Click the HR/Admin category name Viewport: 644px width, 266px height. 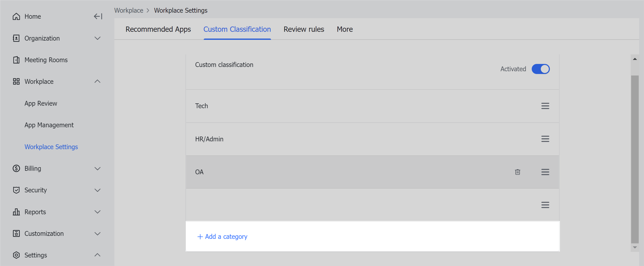pyautogui.click(x=209, y=139)
